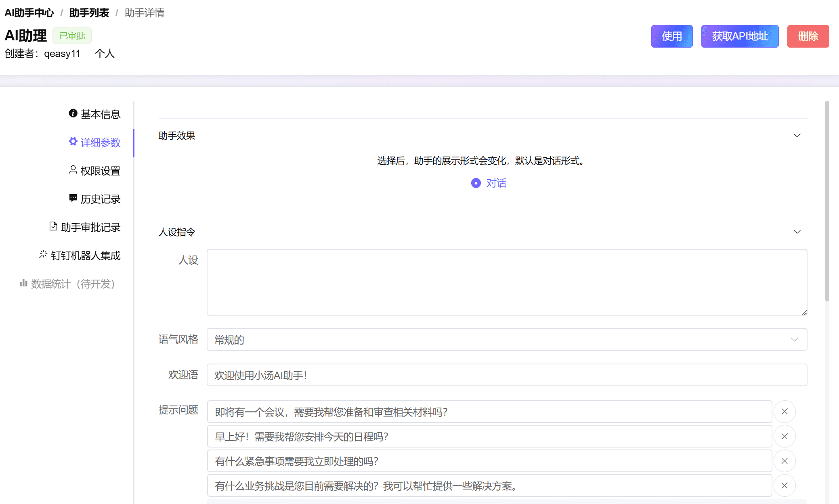Click the 欢迎语 input field
Image resolution: width=839 pixels, height=504 pixels.
click(x=507, y=375)
